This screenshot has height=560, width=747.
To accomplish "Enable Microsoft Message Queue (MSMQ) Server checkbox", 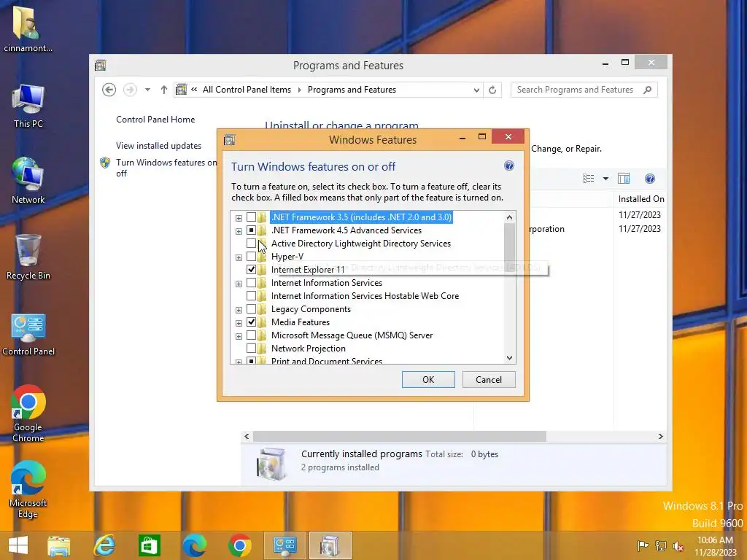I will coord(251,335).
